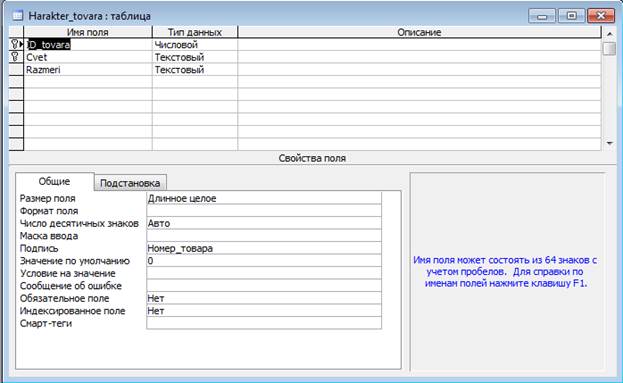Click the Описание cell of Cvet
623x383 pixels.
tap(420, 57)
